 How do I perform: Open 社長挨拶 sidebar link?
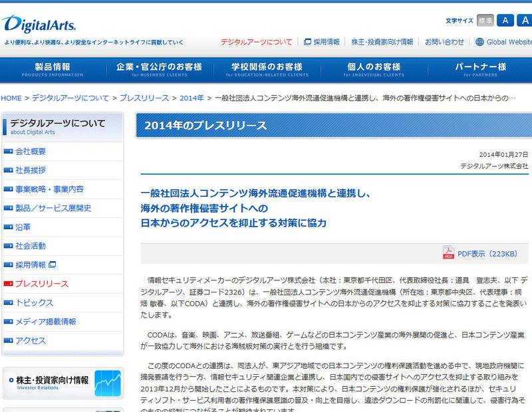pyautogui.click(x=31, y=170)
